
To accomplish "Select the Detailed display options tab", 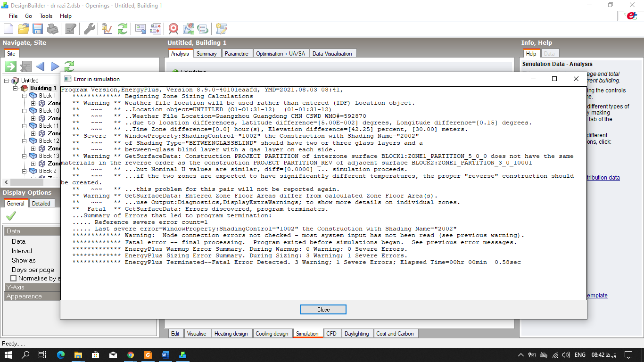I will (41, 204).
